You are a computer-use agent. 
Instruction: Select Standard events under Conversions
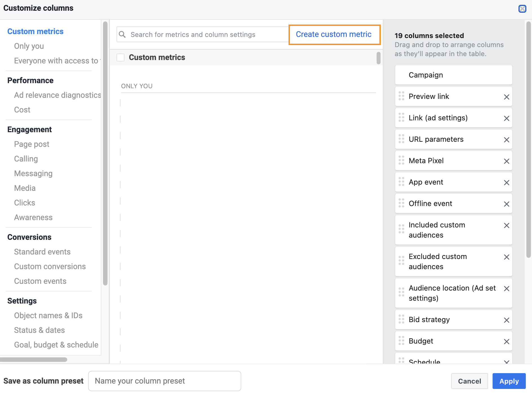[42, 252]
